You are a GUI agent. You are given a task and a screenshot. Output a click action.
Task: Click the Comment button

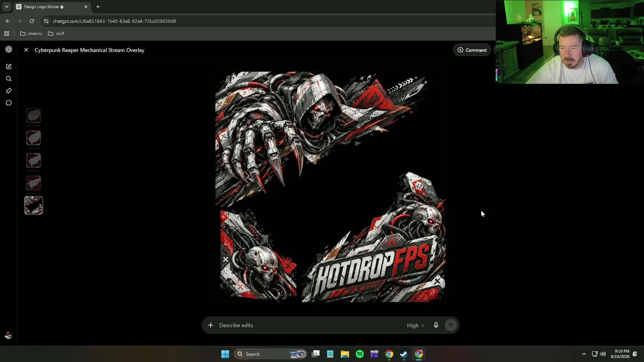pos(472,50)
